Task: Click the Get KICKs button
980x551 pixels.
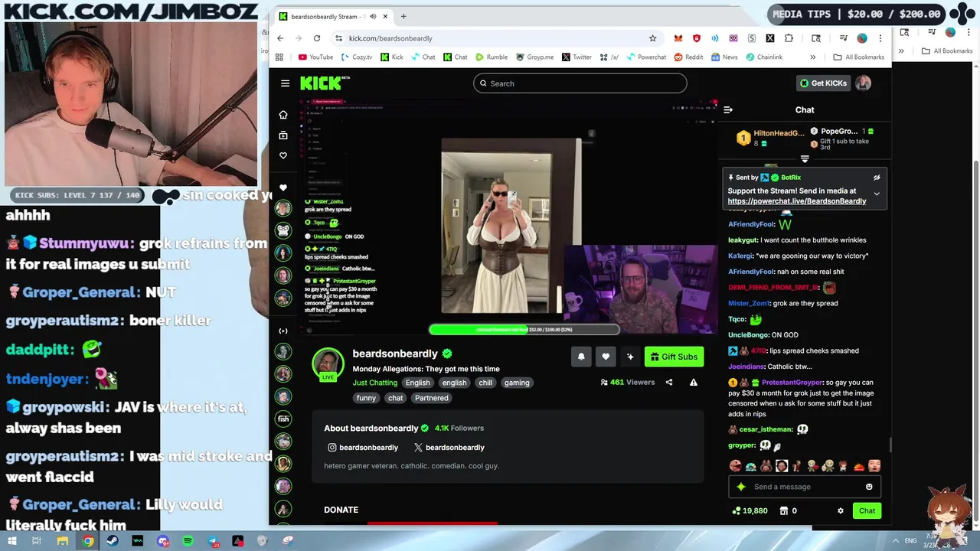Action: point(824,83)
